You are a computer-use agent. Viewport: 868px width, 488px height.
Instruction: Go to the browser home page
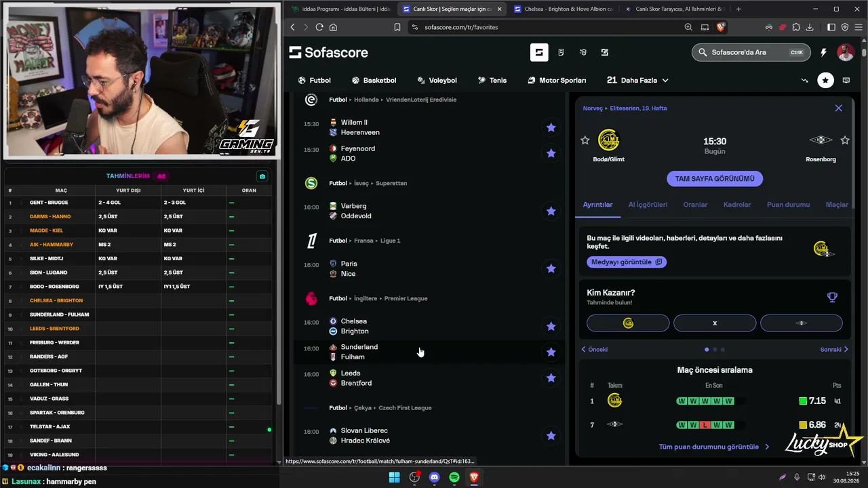(333, 27)
